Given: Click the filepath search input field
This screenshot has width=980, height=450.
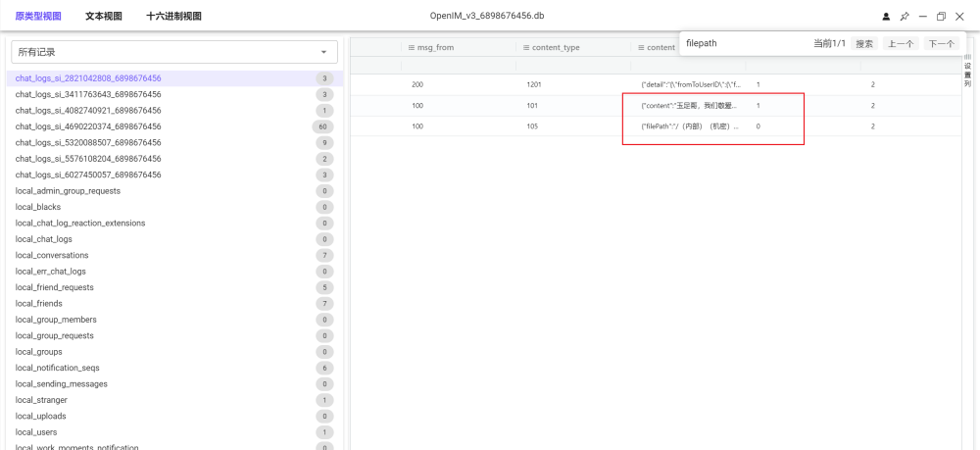Looking at the screenshot, I should click(x=745, y=44).
